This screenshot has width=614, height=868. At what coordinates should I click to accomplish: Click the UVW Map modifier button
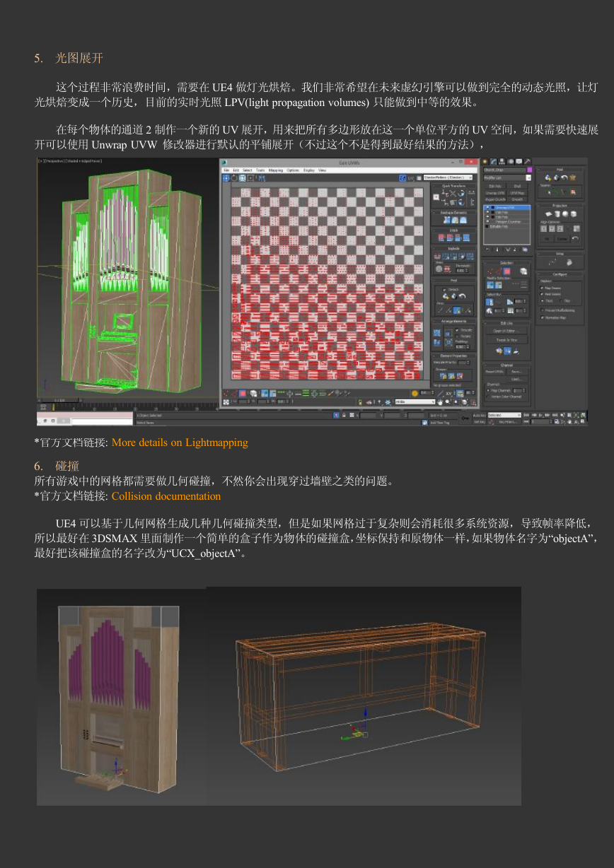click(517, 192)
